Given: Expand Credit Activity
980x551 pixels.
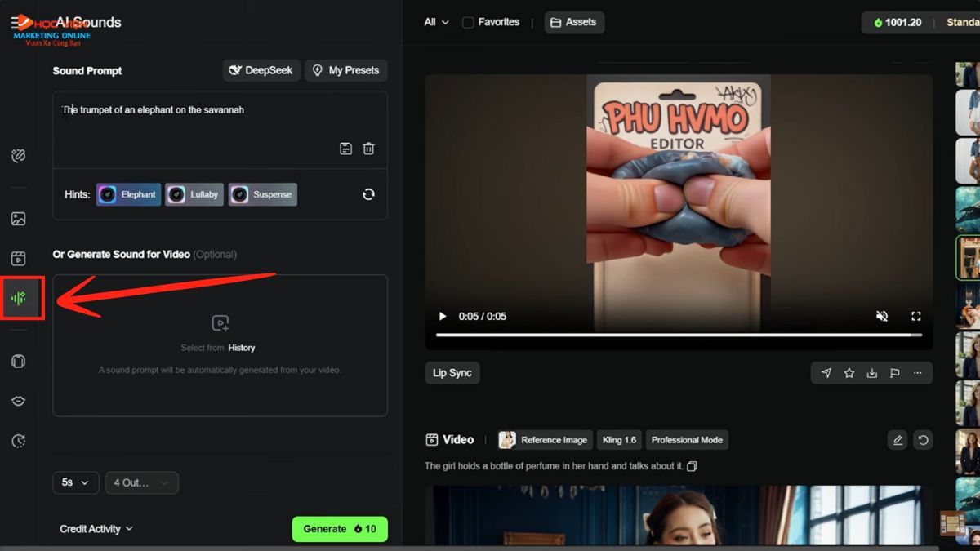Looking at the screenshot, I should 96,529.
